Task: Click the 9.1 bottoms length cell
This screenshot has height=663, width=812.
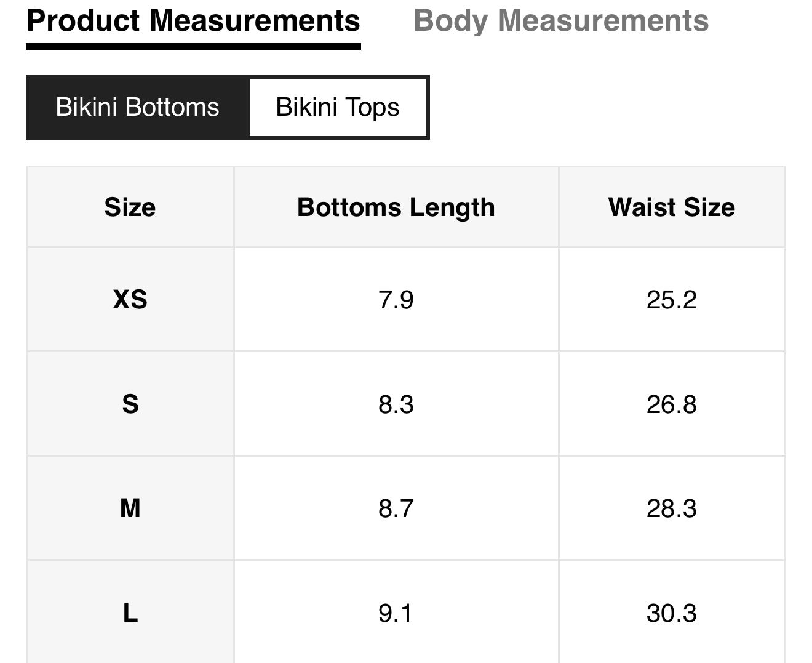Action: click(396, 613)
